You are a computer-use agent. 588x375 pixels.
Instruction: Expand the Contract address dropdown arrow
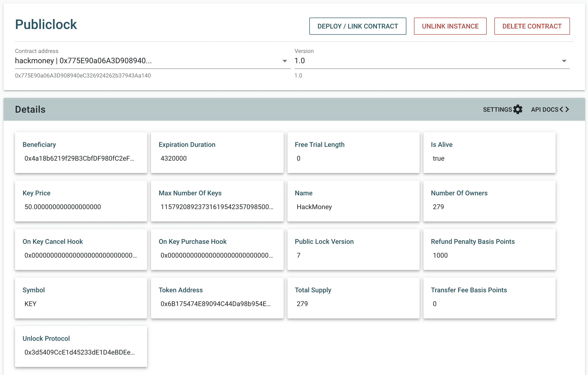[284, 61]
